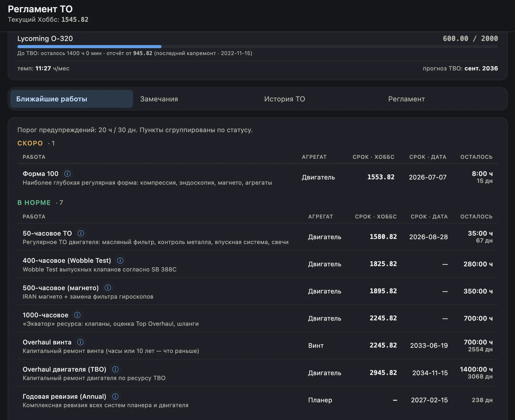Click the Винт aggregate cell
Screen dimensions: 515x420
(x=316, y=346)
